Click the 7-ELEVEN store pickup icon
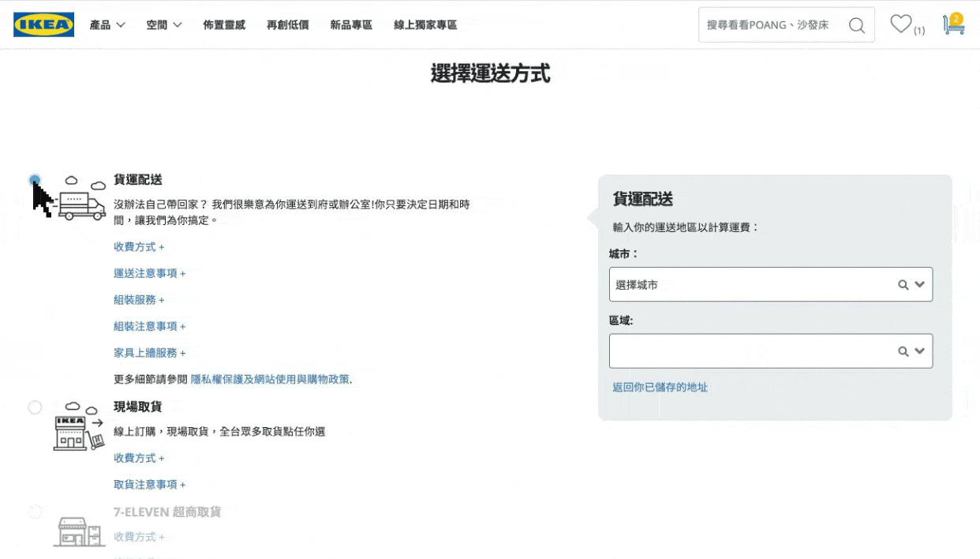The width and height of the screenshot is (980, 559). [79, 531]
